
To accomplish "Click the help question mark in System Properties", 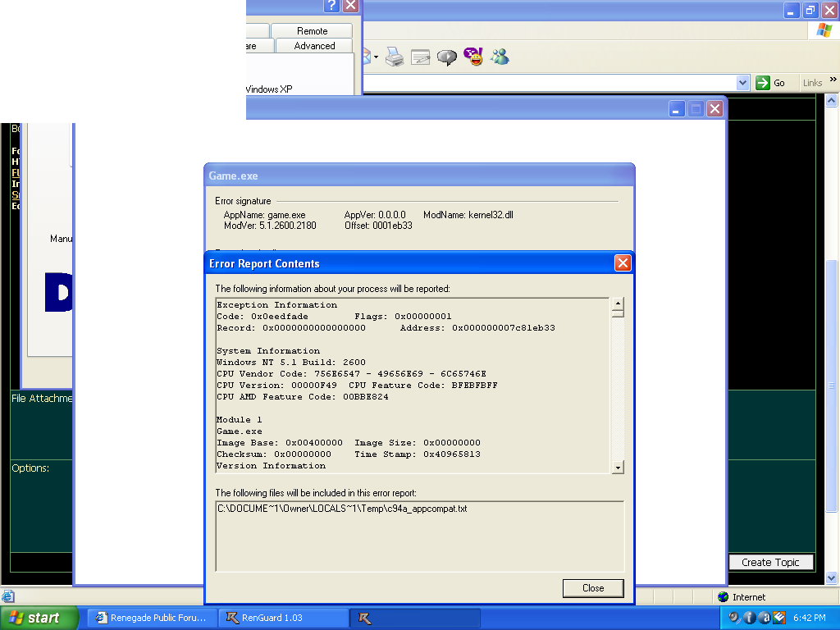I will tap(331, 6).
